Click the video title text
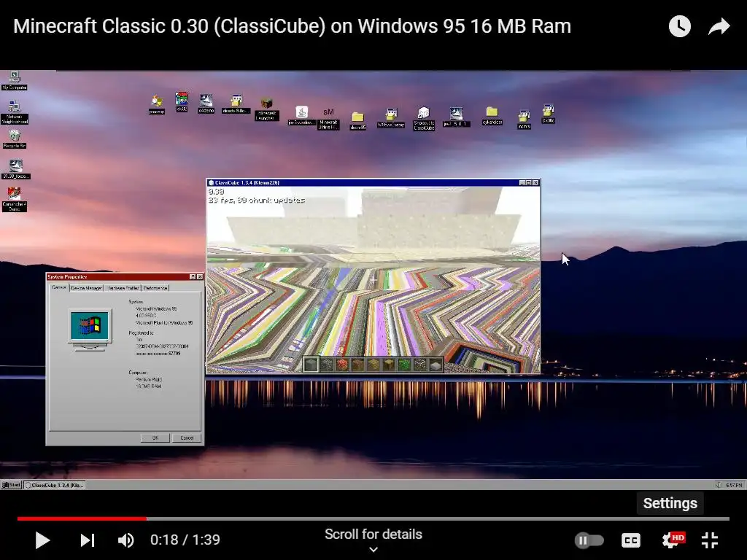 tap(292, 26)
